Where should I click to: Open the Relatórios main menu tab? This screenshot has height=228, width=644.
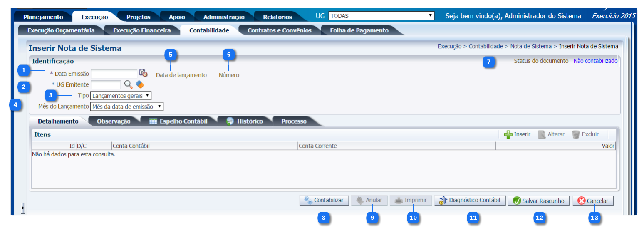pyautogui.click(x=277, y=17)
